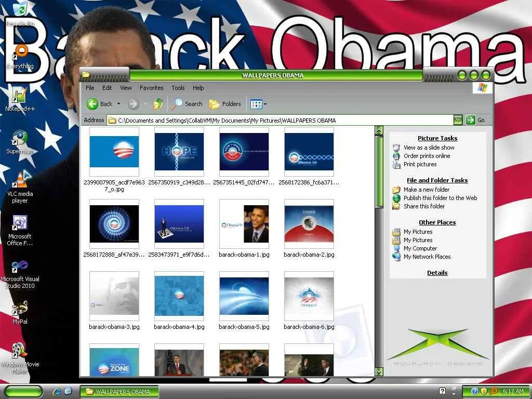Click the address path input field
Screen dimensions: 532x399
tap(280, 120)
